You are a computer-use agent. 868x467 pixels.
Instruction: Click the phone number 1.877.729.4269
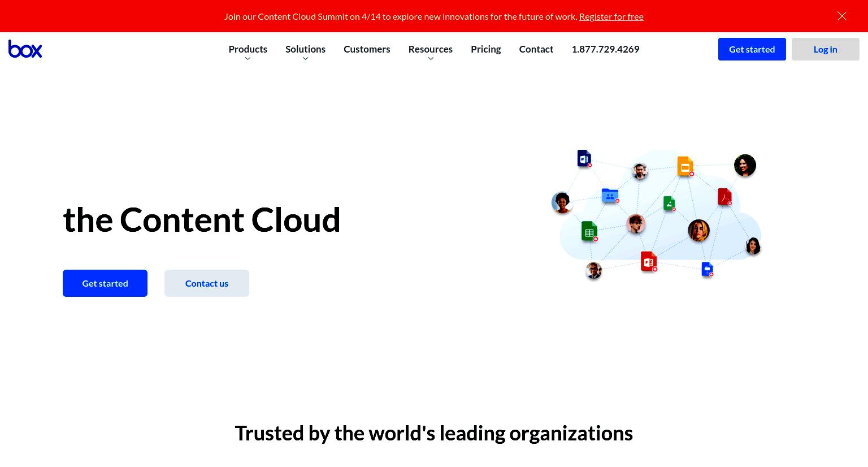(x=605, y=49)
